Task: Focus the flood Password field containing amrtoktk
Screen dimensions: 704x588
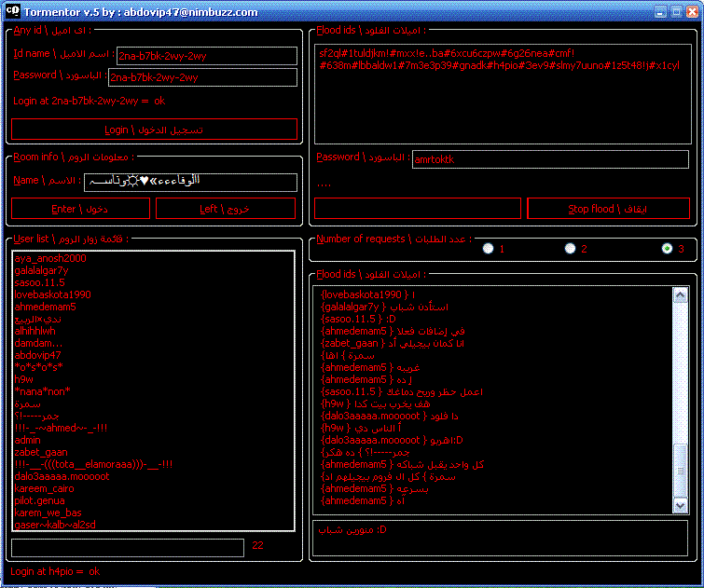Action: [550, 159]
